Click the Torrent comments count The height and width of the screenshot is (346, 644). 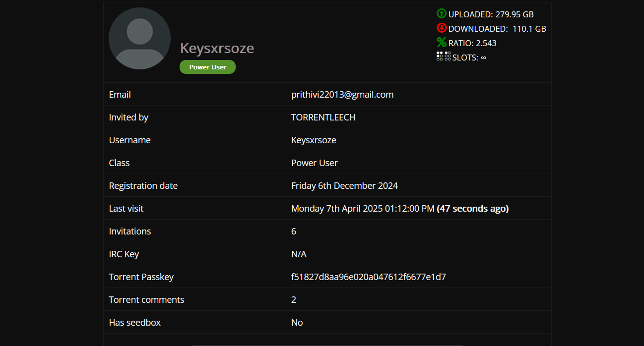click(x=294, y=299)
